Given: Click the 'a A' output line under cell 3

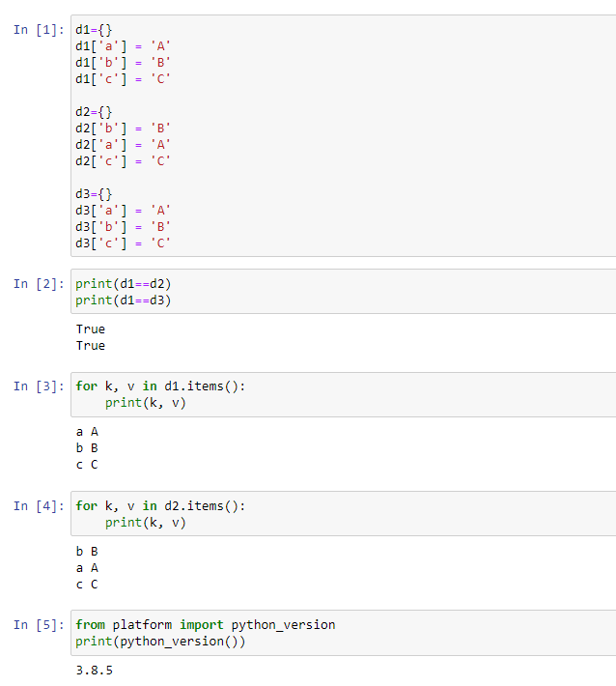Looking at the screenshot, I should coord(87,432).
